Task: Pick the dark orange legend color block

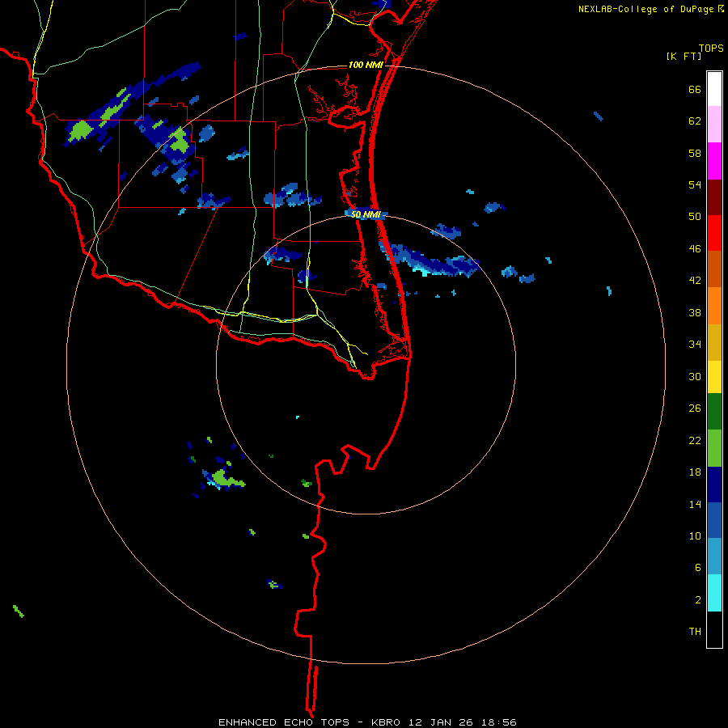Action: point(714,269)
